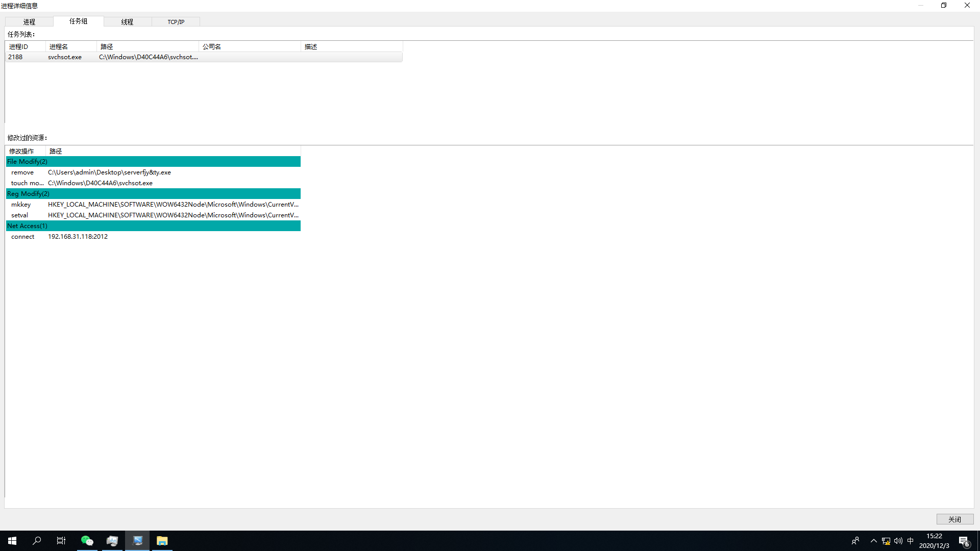Image resolution: width=980 pixels, height=551 pixels.
Task: Click the volume speaker tray icon
Action: coord(898,541)
